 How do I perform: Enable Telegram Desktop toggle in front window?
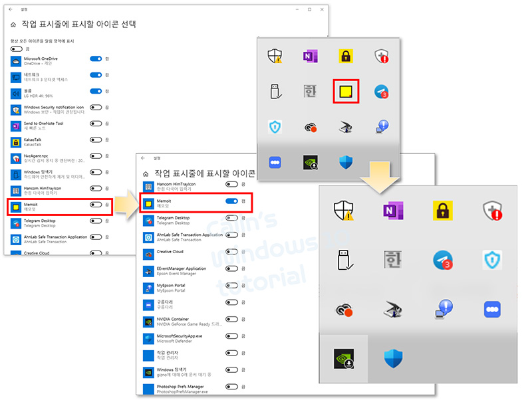(231, 218)
